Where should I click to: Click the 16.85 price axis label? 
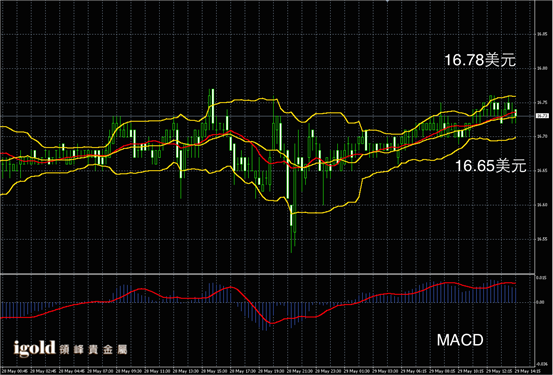(542, 35)
